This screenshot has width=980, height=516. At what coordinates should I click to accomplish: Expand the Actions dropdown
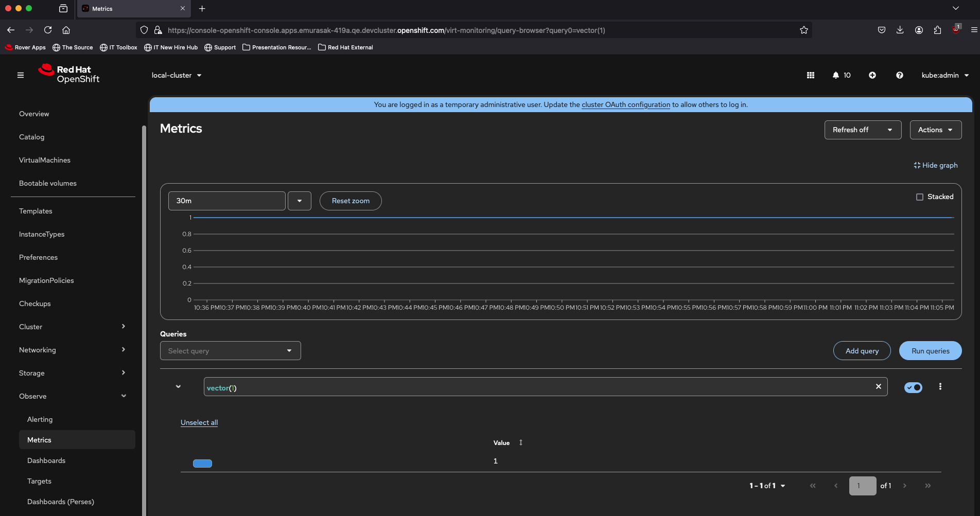[935, 130]
